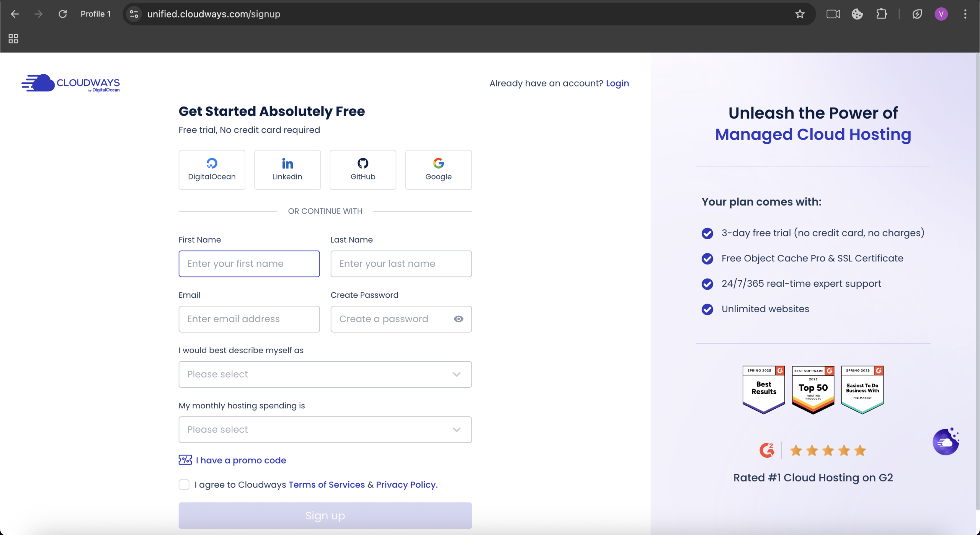The image size is (980, 535).
Task: Click the Sign up button
Action: [x=325, y=515]
